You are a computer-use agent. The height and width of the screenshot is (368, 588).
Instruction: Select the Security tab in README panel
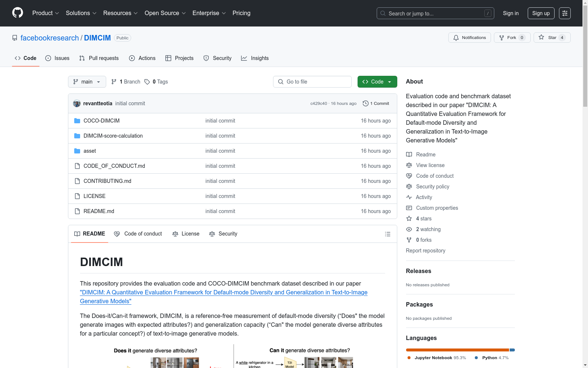[223, 234]
